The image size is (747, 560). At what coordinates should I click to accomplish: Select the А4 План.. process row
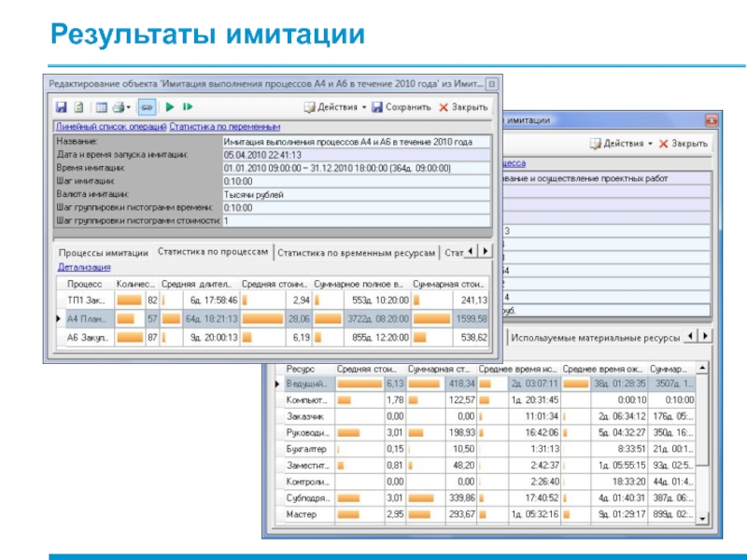tap(273, 319)
